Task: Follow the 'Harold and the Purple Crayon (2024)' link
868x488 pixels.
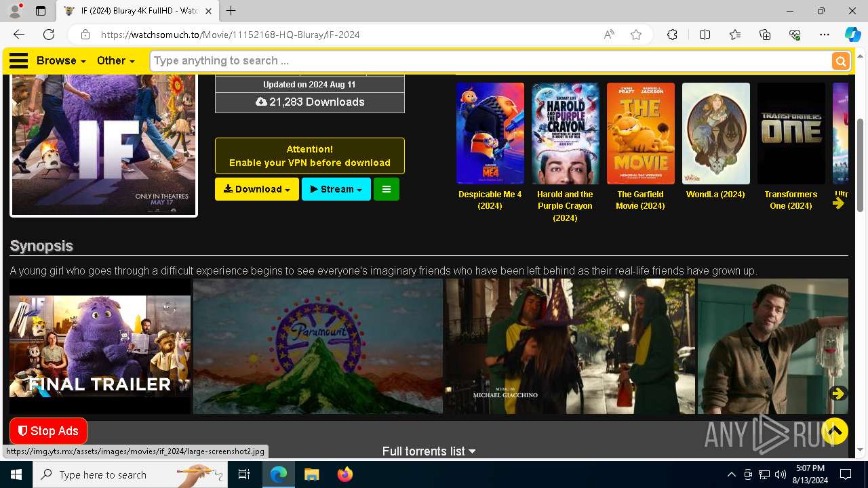Action: pyautogui.click(x=565, y=206)
